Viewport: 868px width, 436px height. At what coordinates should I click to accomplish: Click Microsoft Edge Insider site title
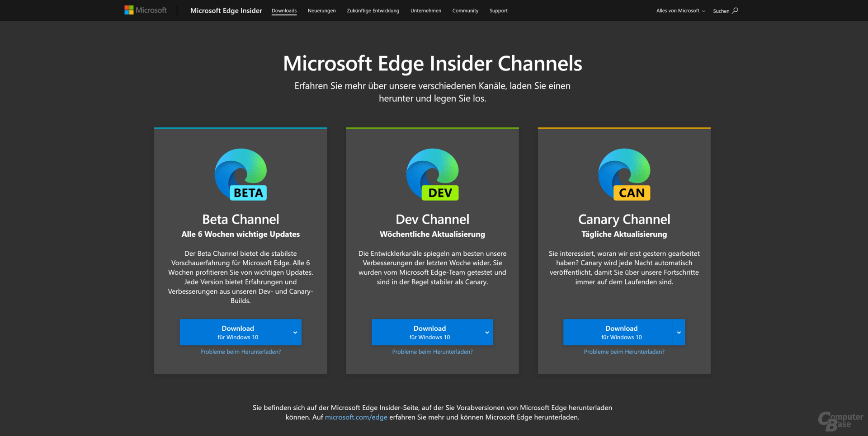pyautogui.click(x=226, y=10)
